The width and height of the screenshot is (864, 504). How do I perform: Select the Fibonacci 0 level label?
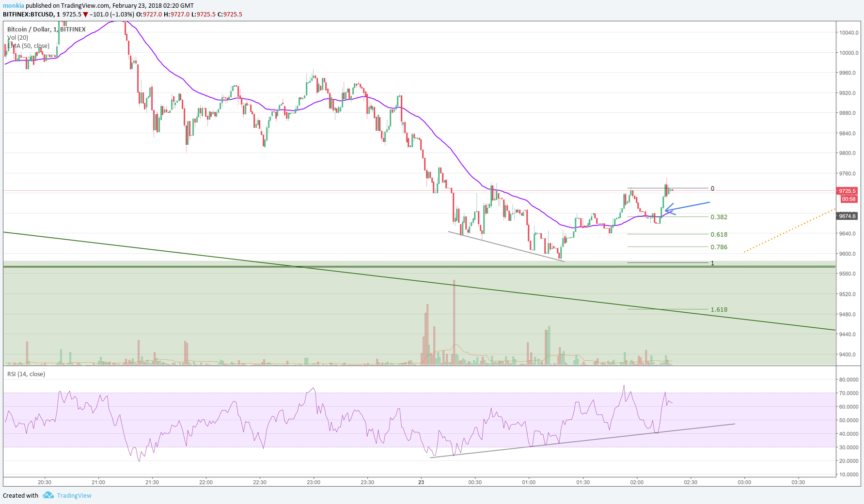click(x=712, y=188)
